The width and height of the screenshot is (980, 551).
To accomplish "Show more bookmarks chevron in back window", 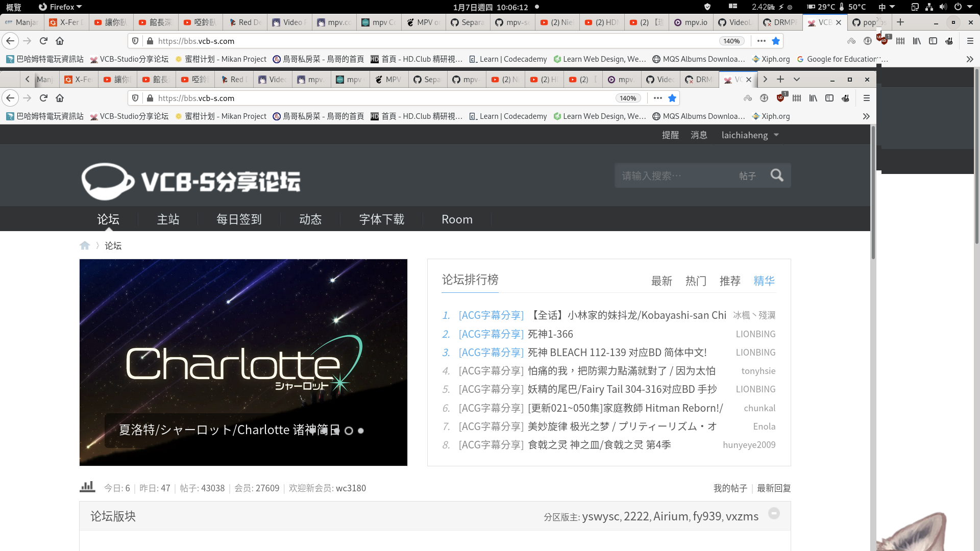I will click(970, 59).
